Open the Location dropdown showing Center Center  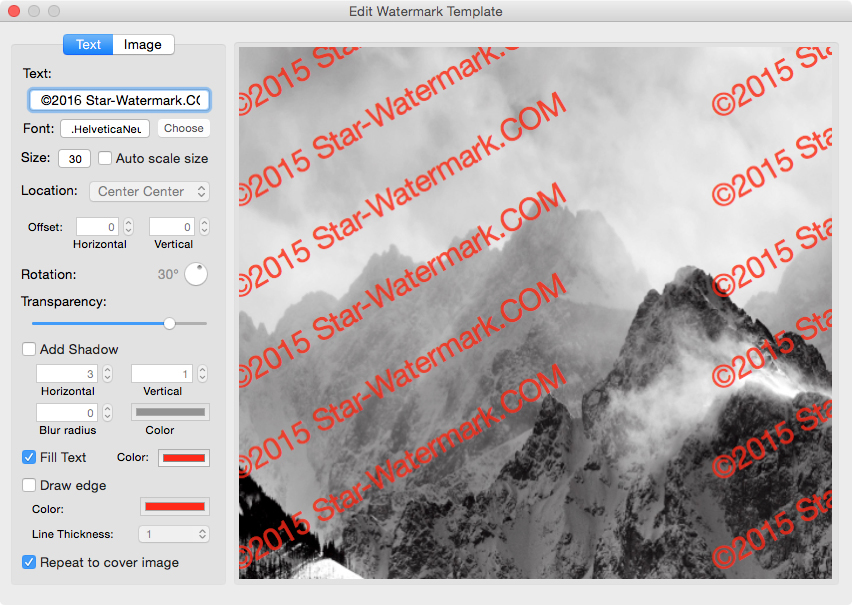(149, 191)
